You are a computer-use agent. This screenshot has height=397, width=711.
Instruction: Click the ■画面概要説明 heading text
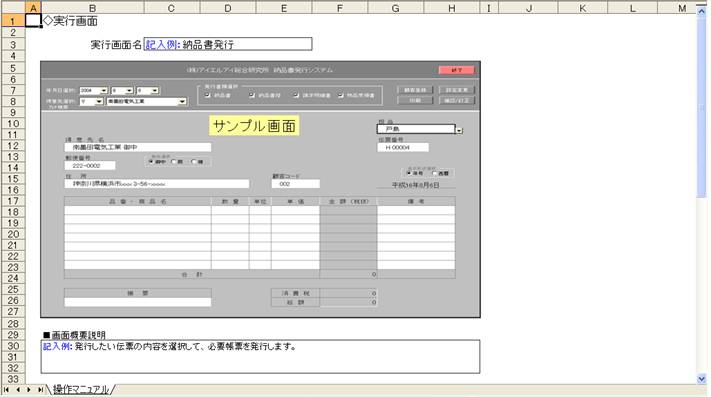pos(74,335)
